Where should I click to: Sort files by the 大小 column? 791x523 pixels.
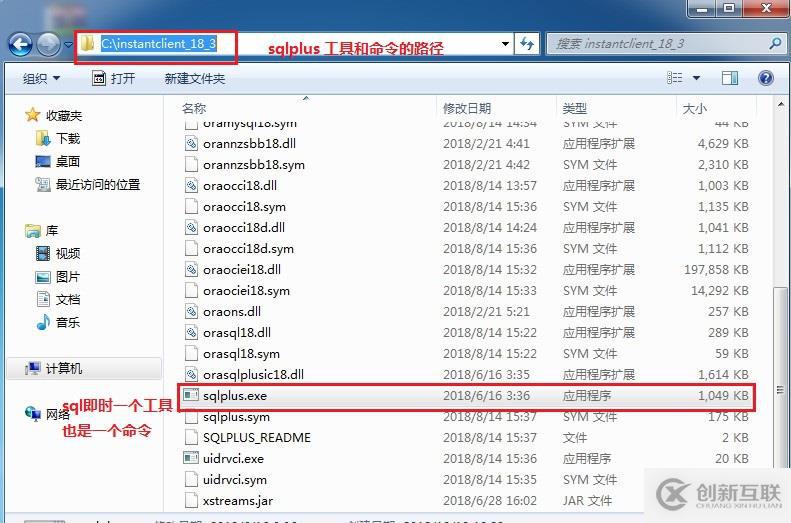(694, 108)
